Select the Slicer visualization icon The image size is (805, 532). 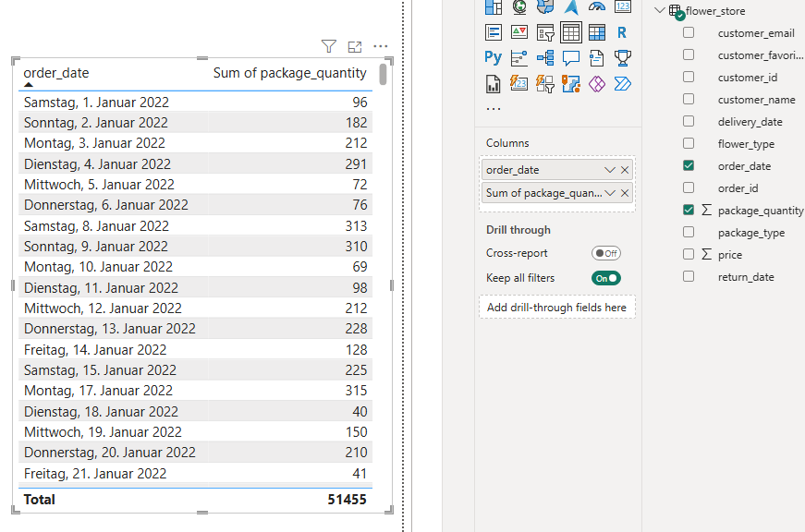(x=545, y=33)
